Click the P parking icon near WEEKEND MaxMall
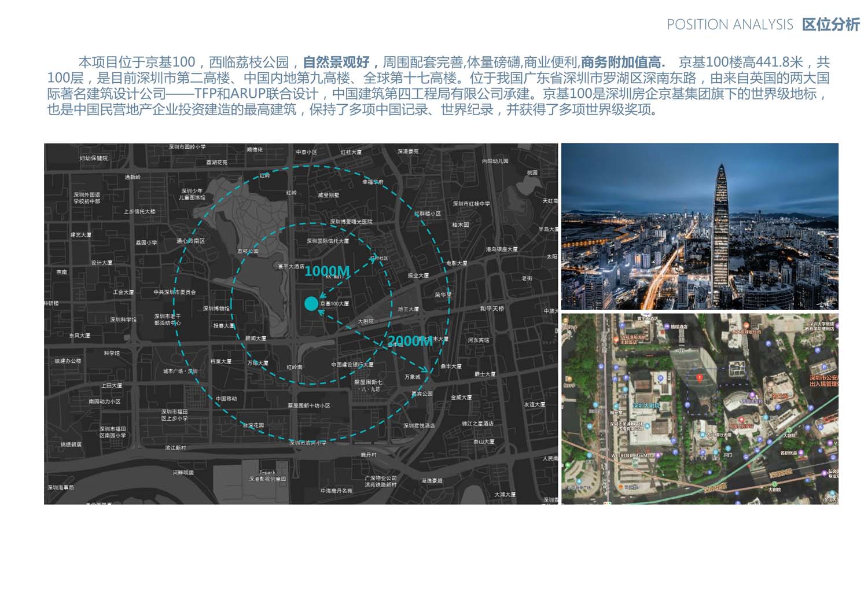The height and width of the screenshot is (614, 868). [x=673, y=441]
